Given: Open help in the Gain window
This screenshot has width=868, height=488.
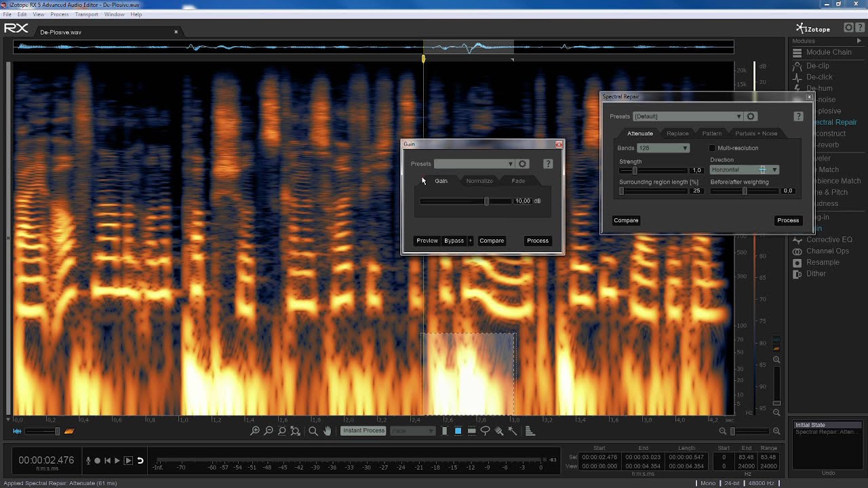Looking at the screenshot, I should coord(548,164).
